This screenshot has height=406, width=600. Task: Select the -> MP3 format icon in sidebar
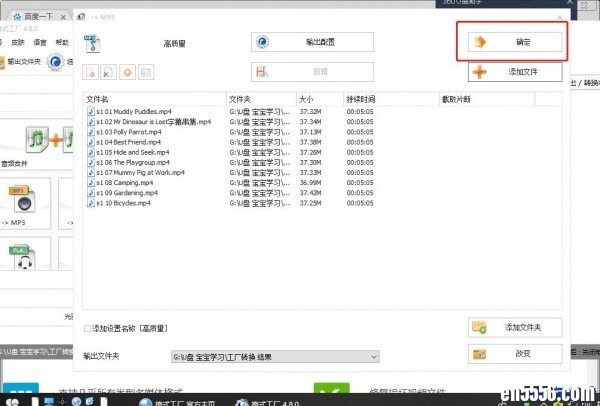pos(18,196)
